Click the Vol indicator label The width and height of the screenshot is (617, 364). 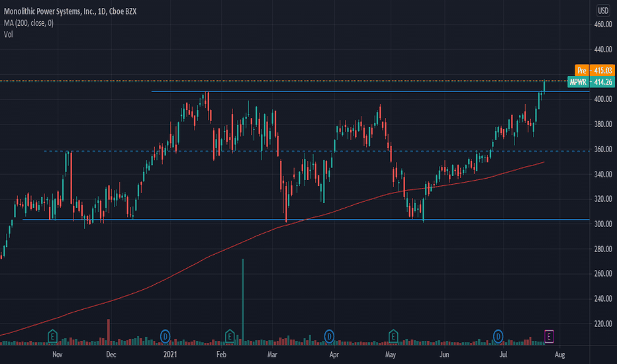coord(8,34)
